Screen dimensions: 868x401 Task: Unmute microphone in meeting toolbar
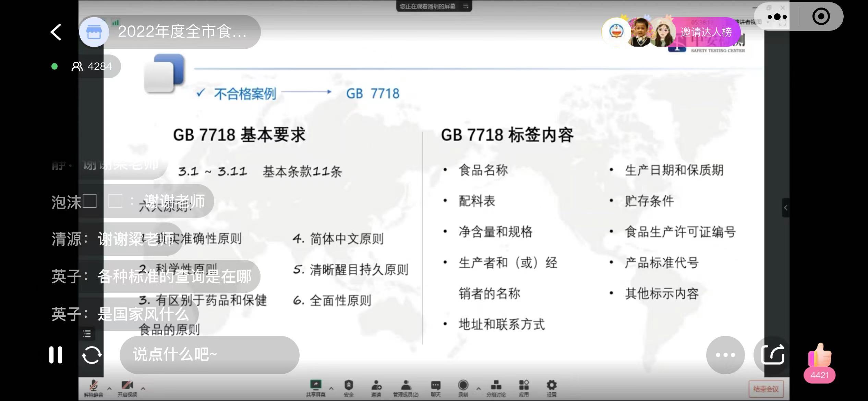tap(93, 388)
